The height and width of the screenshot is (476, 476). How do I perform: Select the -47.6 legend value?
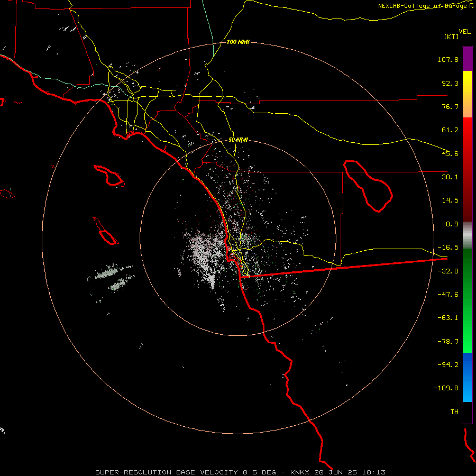448,295
